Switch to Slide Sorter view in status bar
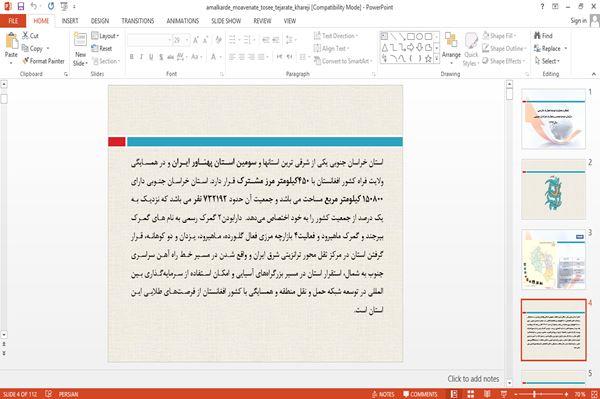The height and width of the screenshot is (399, 600). coord(471,394)
